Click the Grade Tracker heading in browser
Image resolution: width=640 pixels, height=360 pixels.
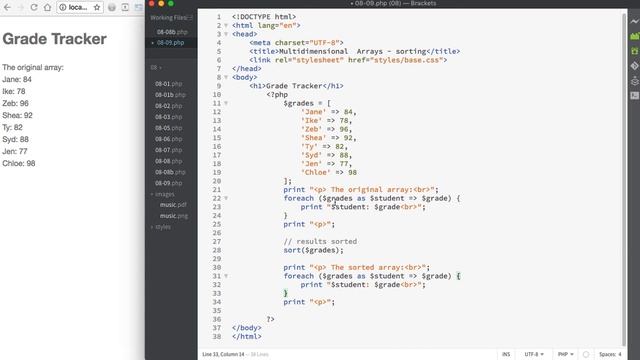click(x=54, y=39)
